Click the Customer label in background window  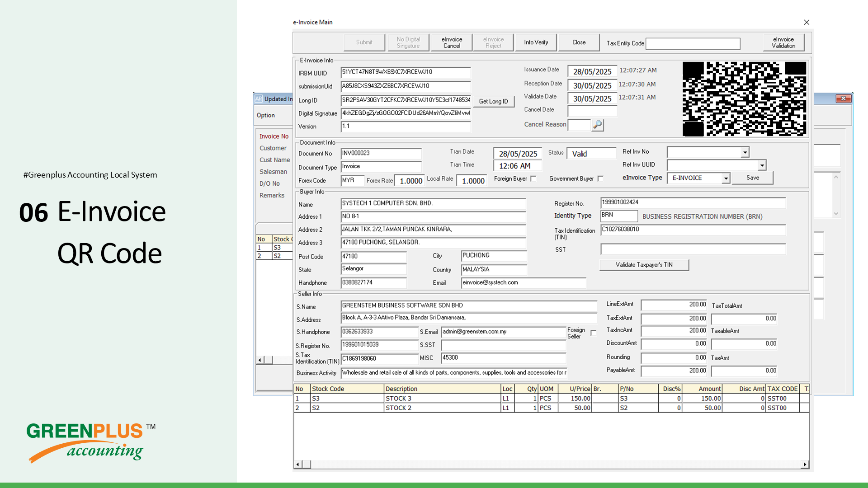(x=273, y=148)
